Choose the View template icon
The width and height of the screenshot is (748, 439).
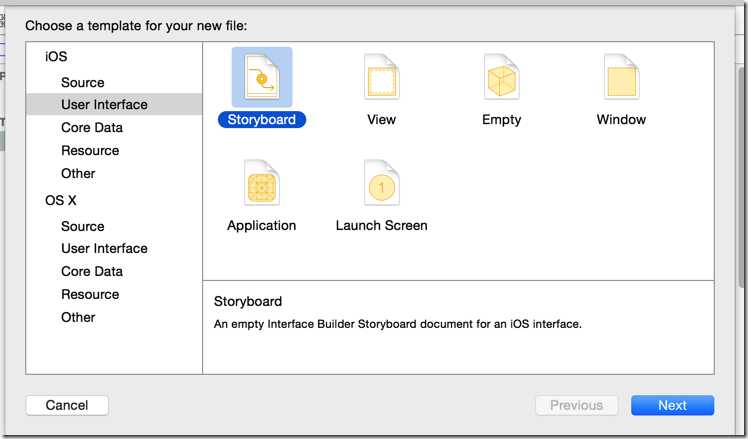[381, 76]
